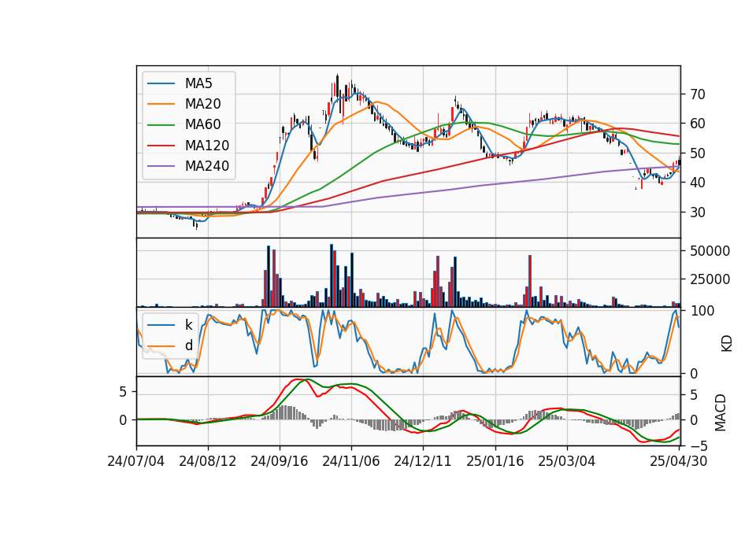This screenshot has width=756, height=543.
Task: Click the red MA120 legend line
Action: (161, 146)
